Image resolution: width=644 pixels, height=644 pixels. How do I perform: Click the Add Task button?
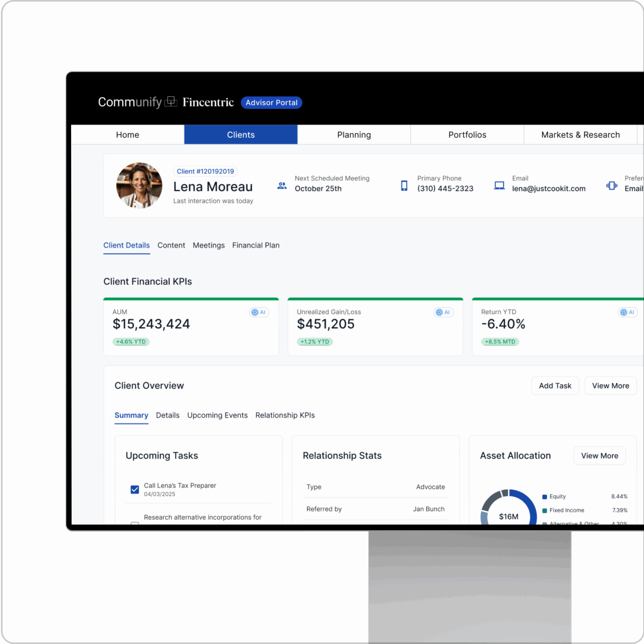[555, 386]
